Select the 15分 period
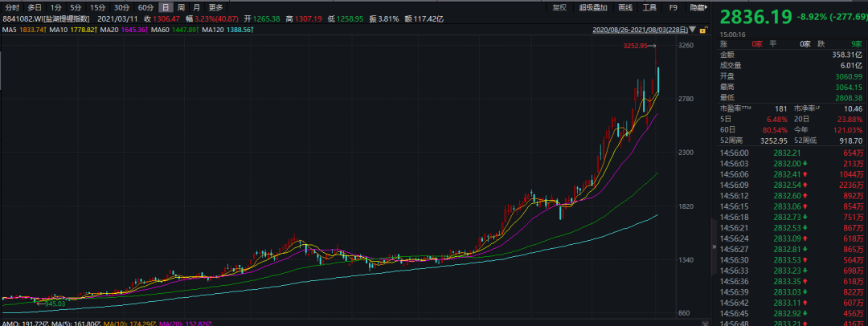The width and height of the screenshot is (868, 326). [97, 7]
